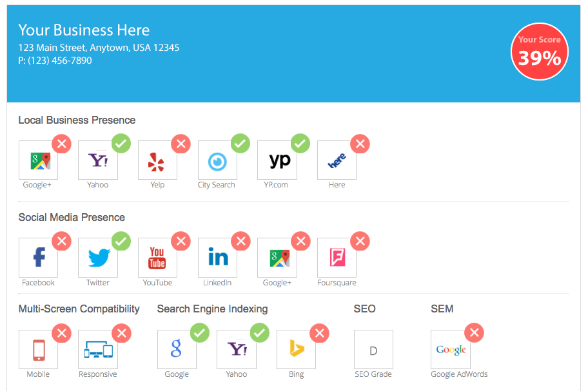Click the Google AdWords SEM icon
Screen dimensions: 588x391
(x=451, y=350)
